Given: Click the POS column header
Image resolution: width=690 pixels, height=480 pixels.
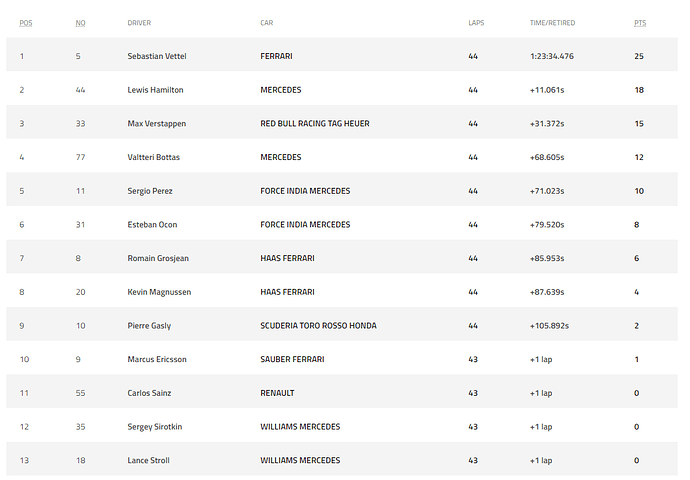Looking at the screenshot, I should point(26,22).
